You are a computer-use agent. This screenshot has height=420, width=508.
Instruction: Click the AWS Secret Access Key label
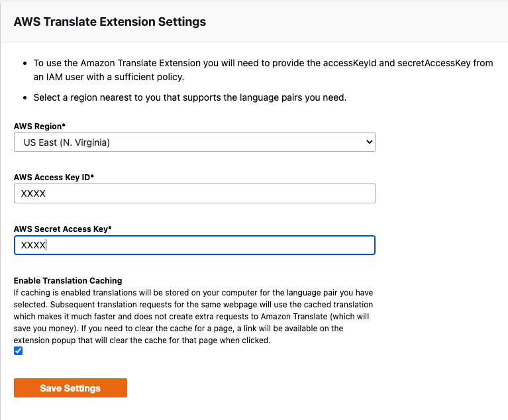pyautogui.click(x=61, y=229)
